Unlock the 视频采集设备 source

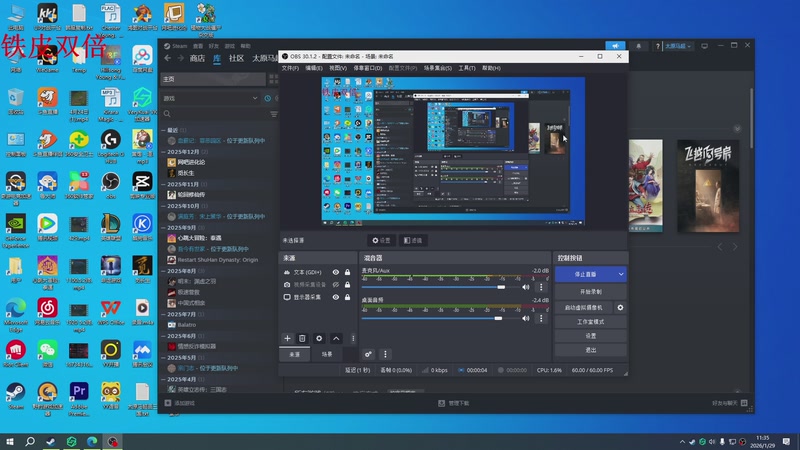pos(347,285)
